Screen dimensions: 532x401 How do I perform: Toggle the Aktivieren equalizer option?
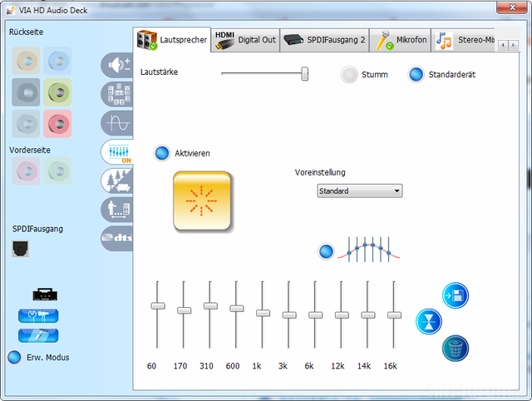point(162,153)
